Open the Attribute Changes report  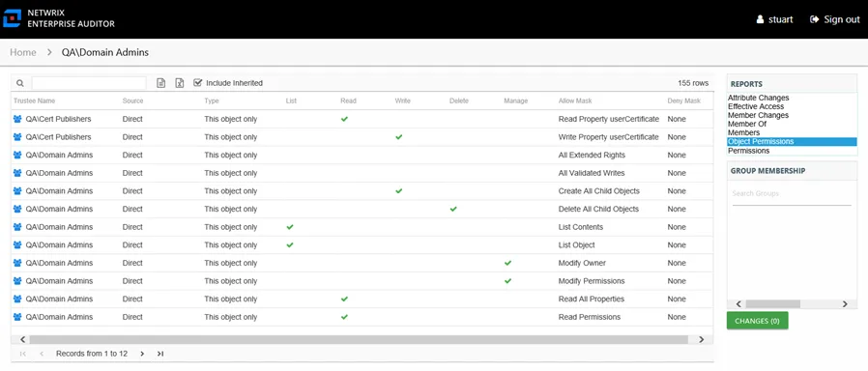[x=759, y=98]
